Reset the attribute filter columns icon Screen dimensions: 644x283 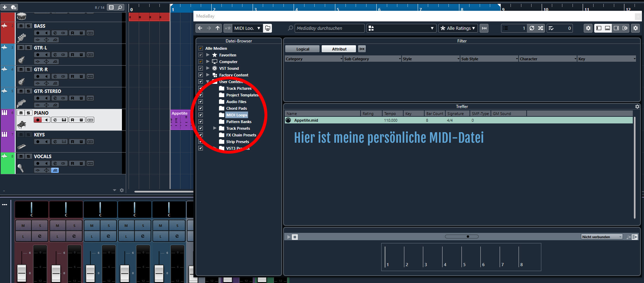click(362, 49)
